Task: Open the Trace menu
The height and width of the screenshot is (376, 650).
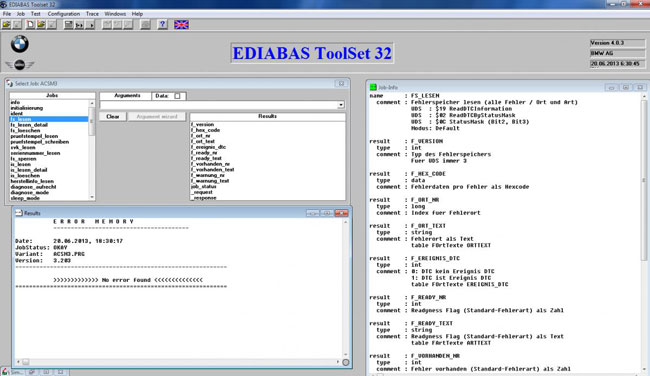Action: 92,14
